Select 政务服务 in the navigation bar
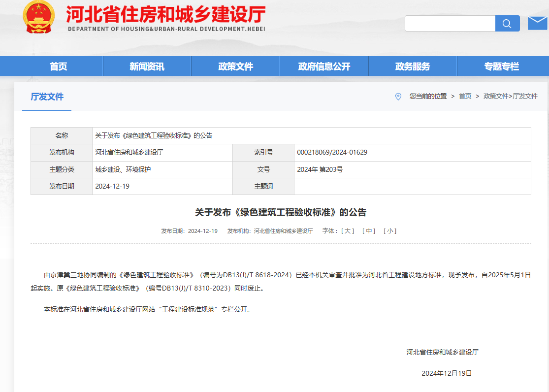Viewport: 549px width, 392px height. (x=413, y=66)
